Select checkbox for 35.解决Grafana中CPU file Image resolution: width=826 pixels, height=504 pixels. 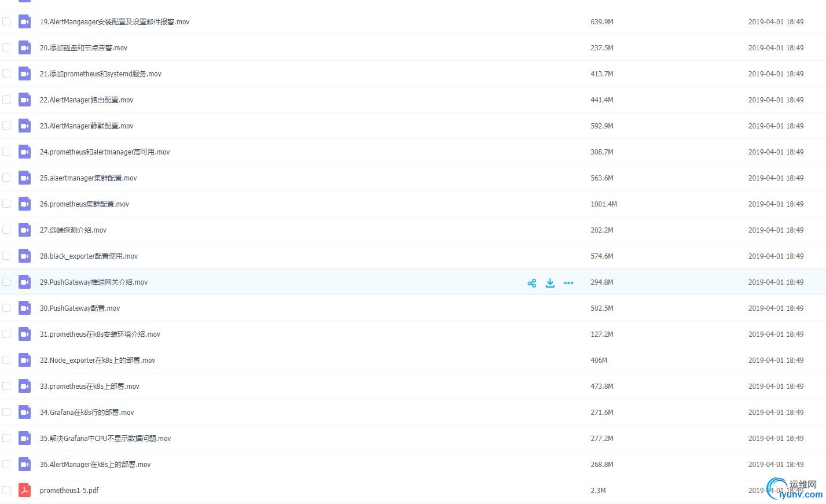(6, 438)
